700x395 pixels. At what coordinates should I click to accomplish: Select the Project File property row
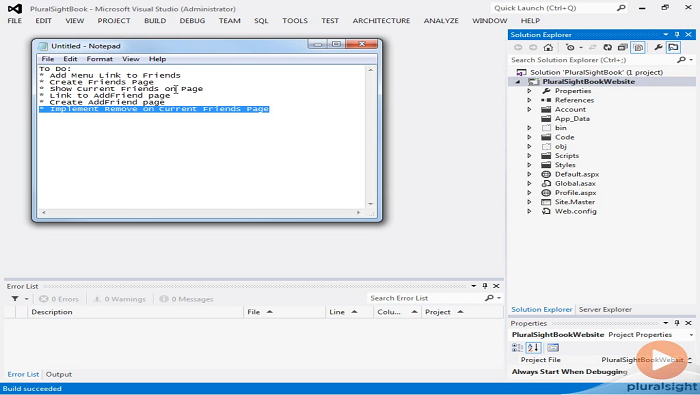(601, 360)
